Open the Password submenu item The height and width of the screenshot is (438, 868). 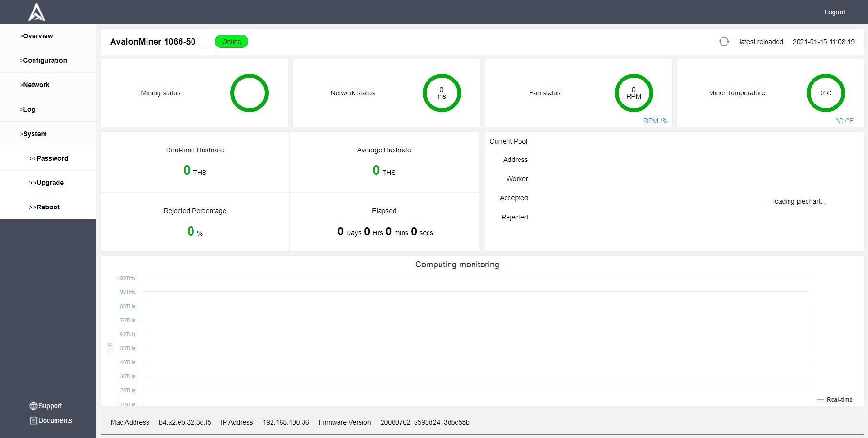click(x=48, y=158)
